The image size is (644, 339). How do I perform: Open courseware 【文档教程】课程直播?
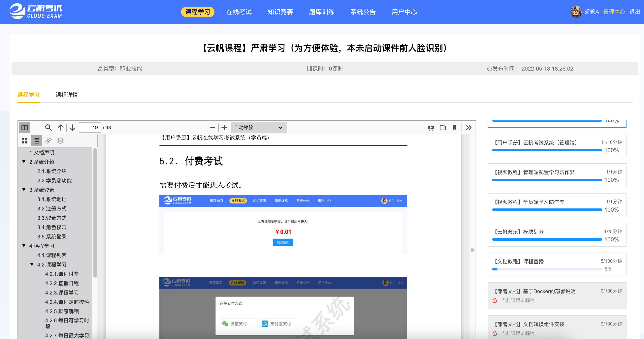point(557,265)
